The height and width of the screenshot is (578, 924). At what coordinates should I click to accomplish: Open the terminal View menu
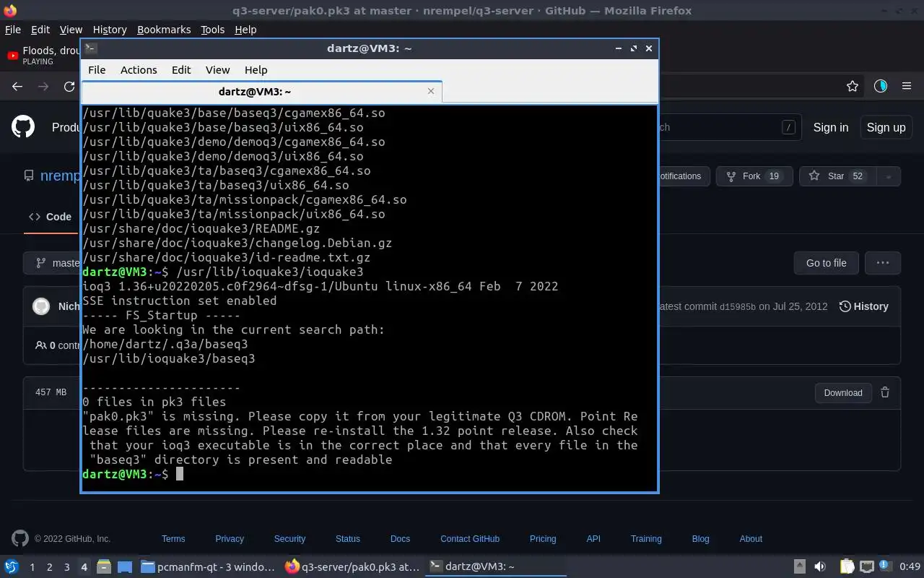pyautogui.click(x=217, y=70)
